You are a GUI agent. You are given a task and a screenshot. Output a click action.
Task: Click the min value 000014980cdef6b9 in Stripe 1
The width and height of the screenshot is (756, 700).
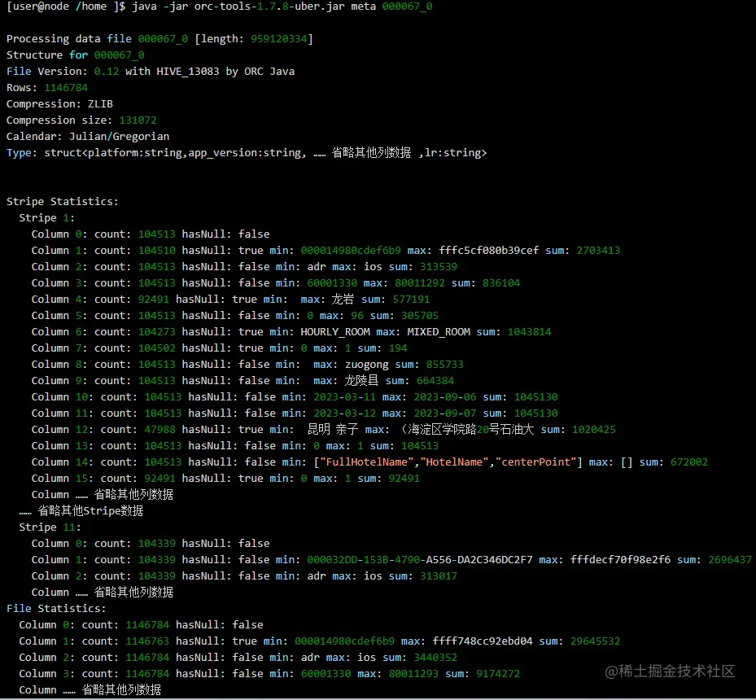coord(351,251)
